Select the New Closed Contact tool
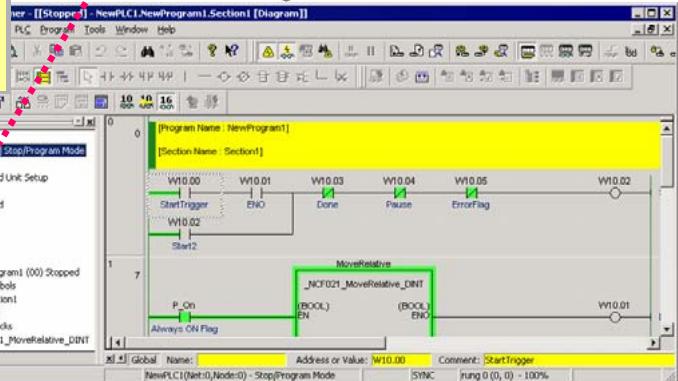Image resolution: width=678 pixels, height=381 pixels. click(x=127, y=77)
